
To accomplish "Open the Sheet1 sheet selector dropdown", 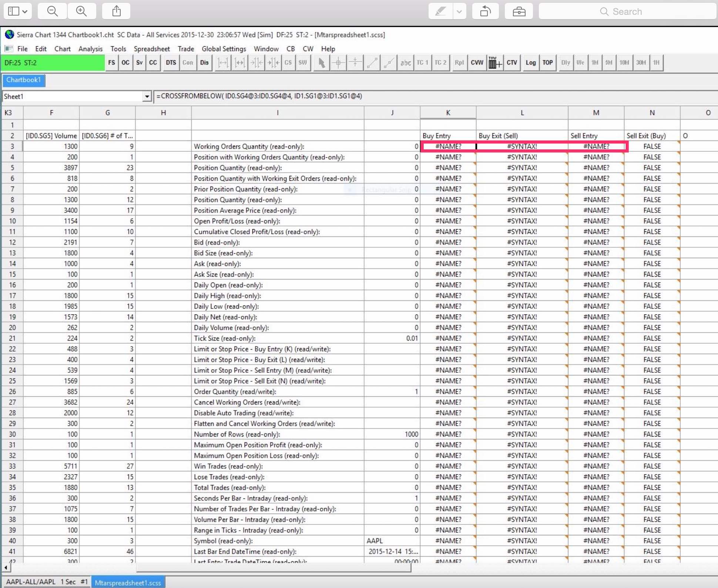I will coord(147,97).
